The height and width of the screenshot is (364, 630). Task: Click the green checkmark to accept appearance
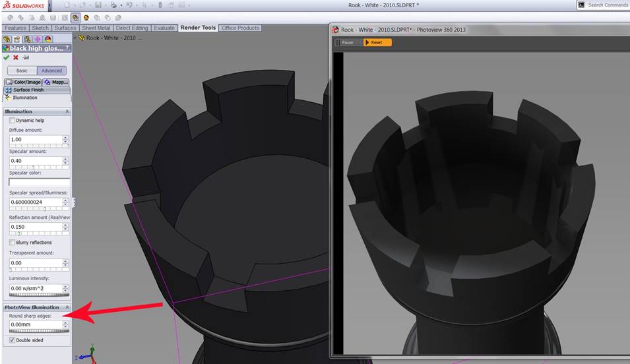7,57
